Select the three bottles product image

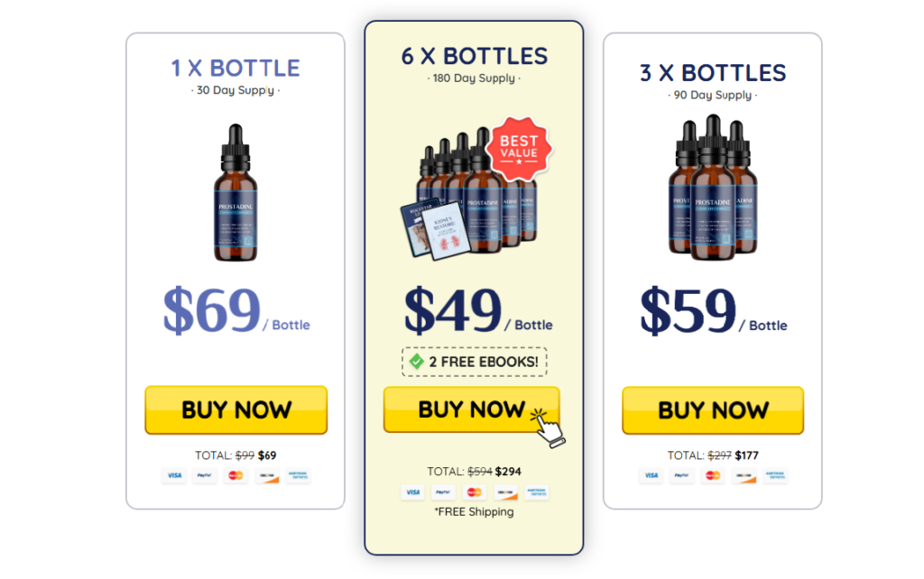(713, 188)
